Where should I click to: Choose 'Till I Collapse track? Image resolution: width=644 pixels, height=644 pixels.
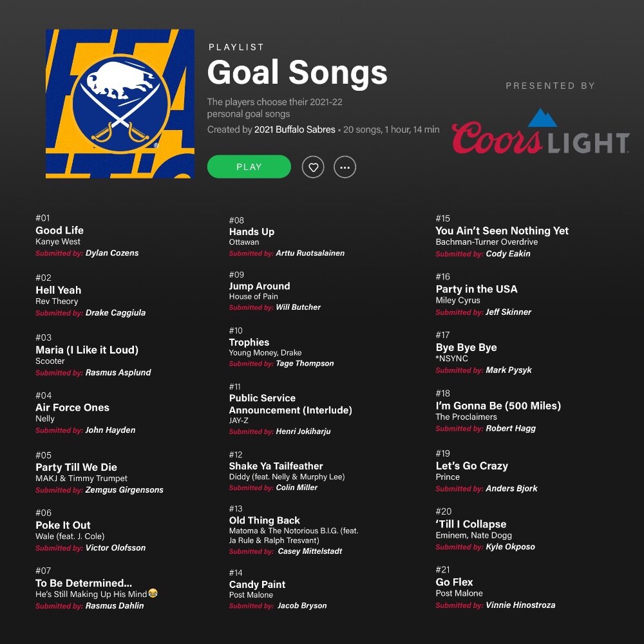pos(471,524)
